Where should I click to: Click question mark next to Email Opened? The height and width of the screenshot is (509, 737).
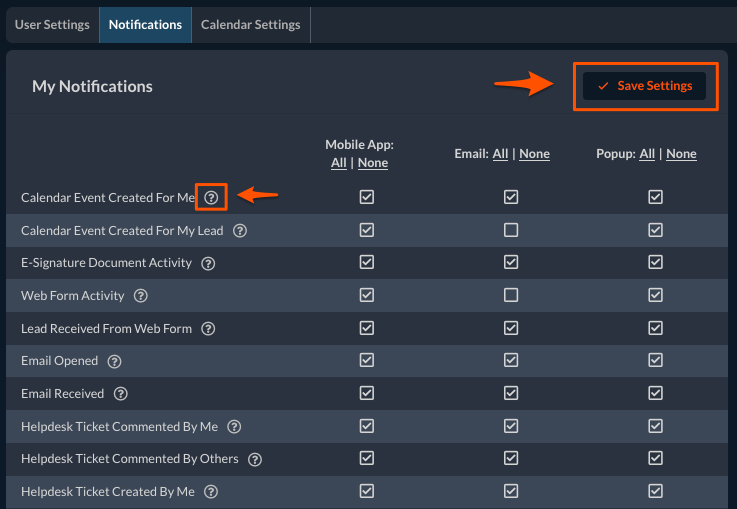click(x=114, y=361)
